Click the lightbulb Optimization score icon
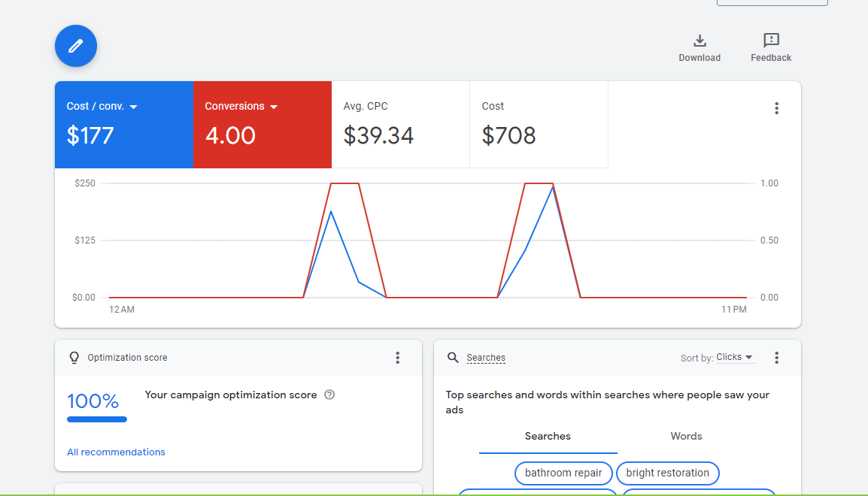 click(x=74, y=358)
